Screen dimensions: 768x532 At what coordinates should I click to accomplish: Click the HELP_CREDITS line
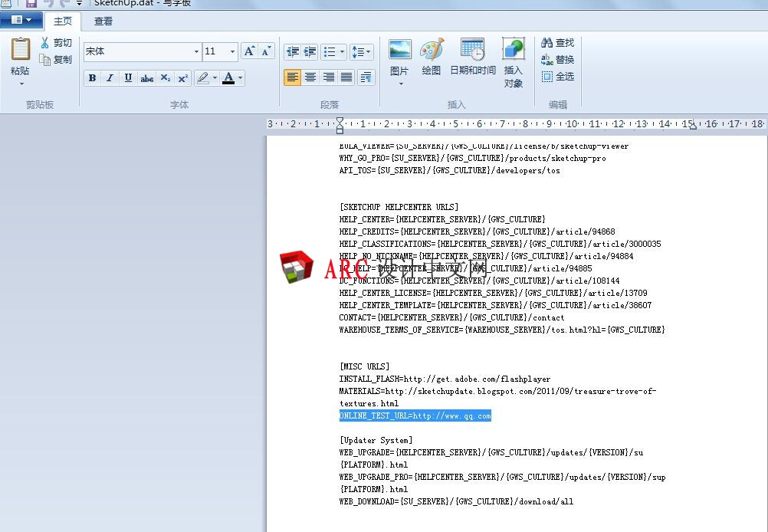point(477,232)
